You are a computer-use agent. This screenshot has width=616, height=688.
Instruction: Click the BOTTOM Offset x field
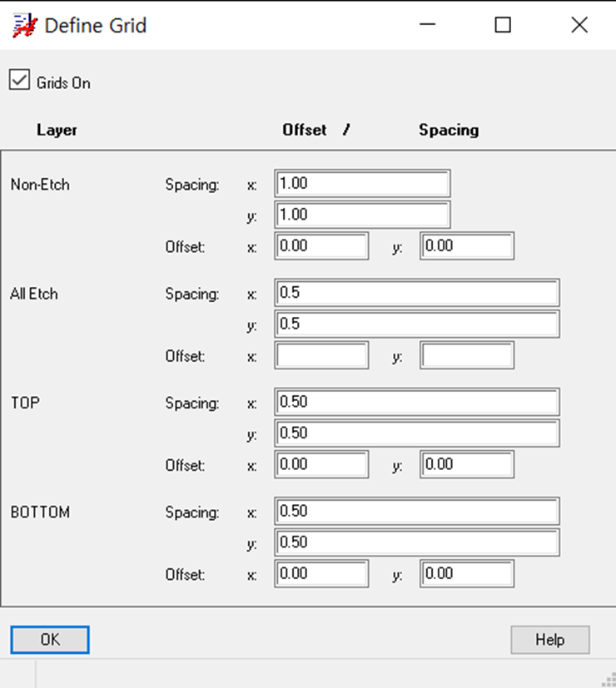point(321,573)
